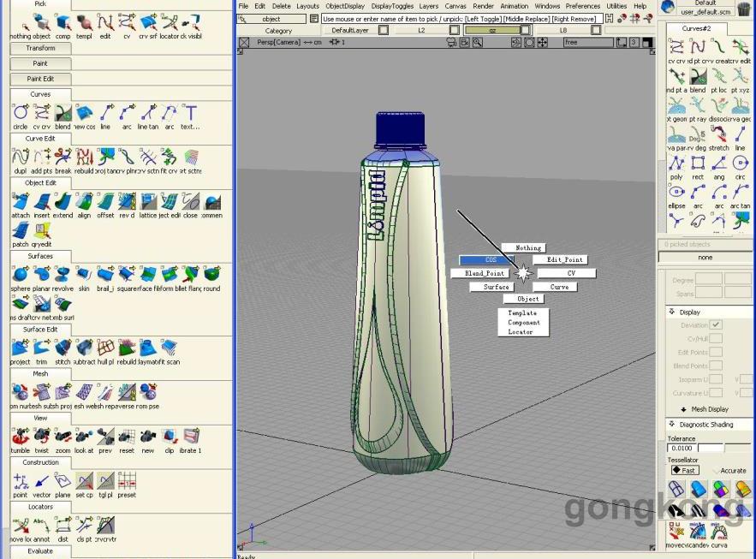Screen dimensions: 756x559
Task: Activate the twist view tool
Action: tap(41, 437)
